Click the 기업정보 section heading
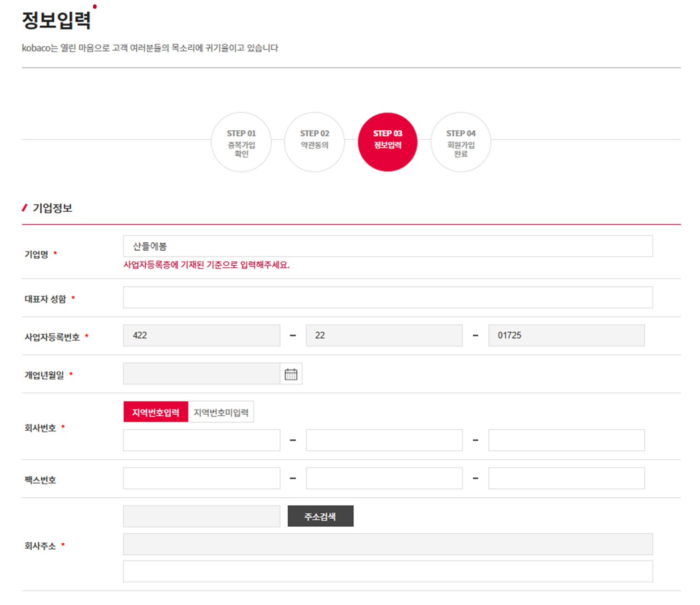The image size is (700, 605). tap(52, 208)
